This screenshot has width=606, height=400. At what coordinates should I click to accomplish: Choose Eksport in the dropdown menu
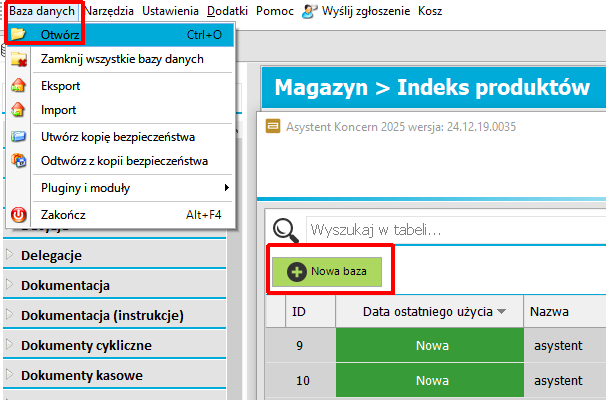coord(120,85)
